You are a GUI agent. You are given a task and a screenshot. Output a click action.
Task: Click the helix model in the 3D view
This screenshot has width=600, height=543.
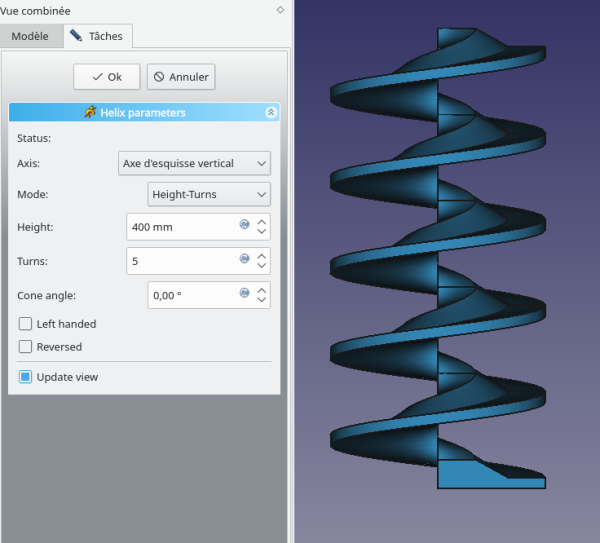coord(438,258)
